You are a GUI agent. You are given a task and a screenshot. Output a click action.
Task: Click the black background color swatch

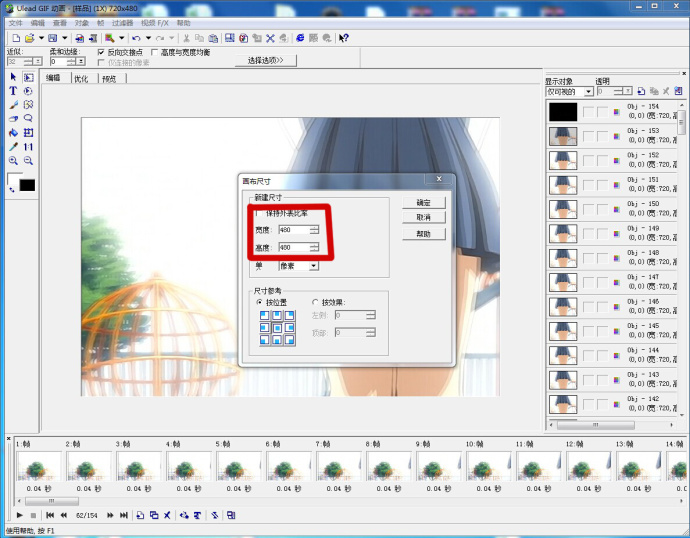click(27, 185)
